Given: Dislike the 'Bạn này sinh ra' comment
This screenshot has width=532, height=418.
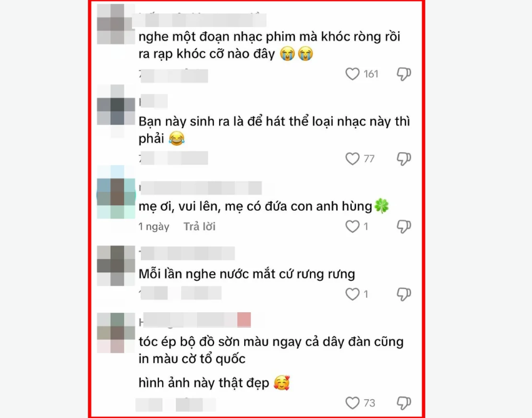Looking at the screenshot, I should tap(404, 159).
